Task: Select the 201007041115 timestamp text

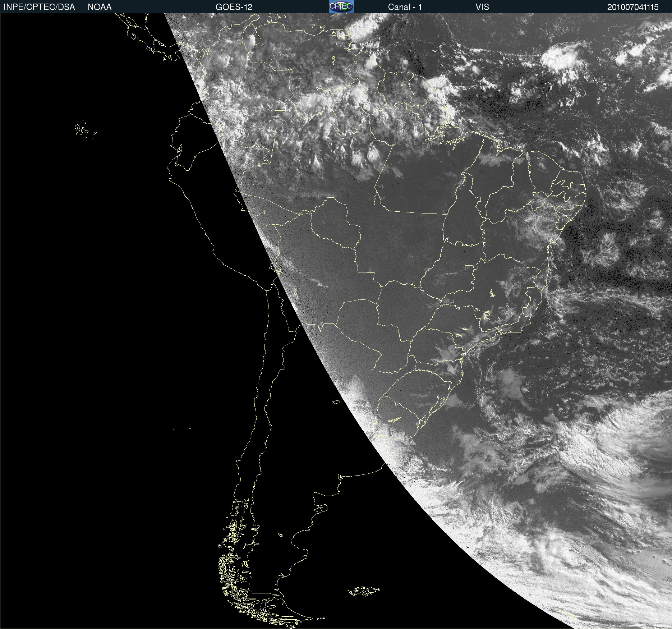Action: pyautogui.click(x=633, y=7)
